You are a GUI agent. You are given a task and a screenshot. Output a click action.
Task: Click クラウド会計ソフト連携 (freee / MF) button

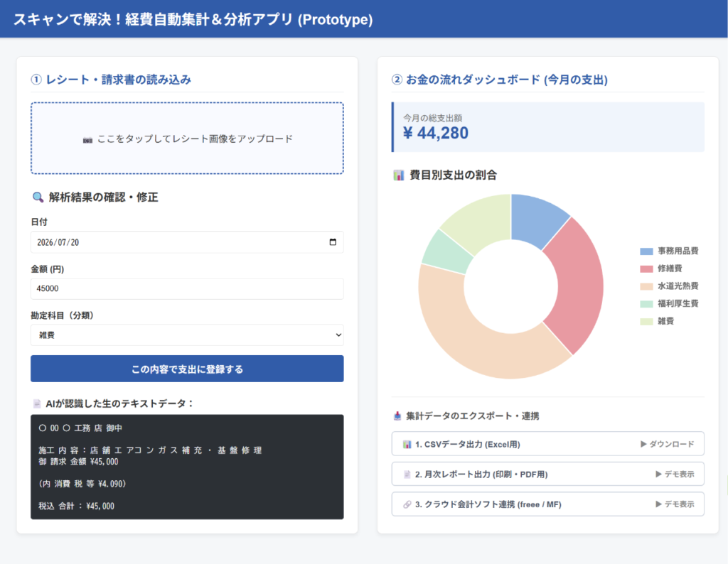tap(548, 504)
